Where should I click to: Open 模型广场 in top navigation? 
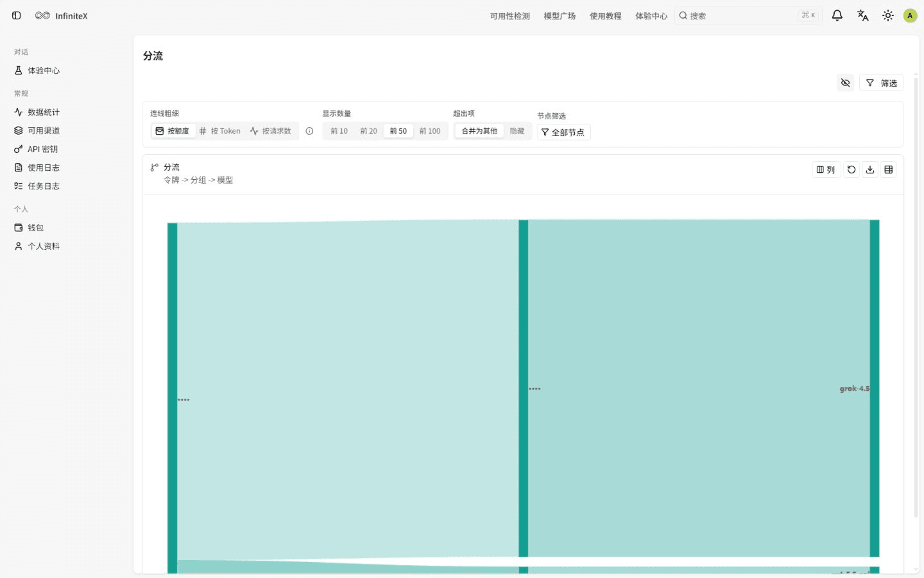560,15
